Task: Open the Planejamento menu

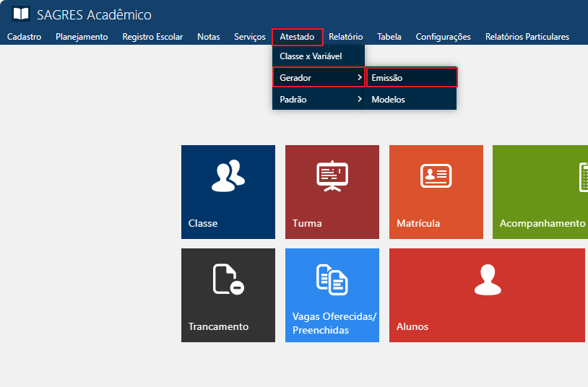Action: coord(82,37)
